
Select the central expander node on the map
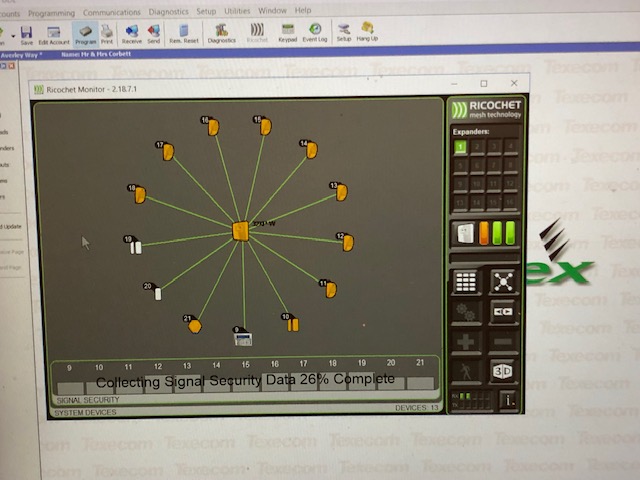[x=240, y=231]
